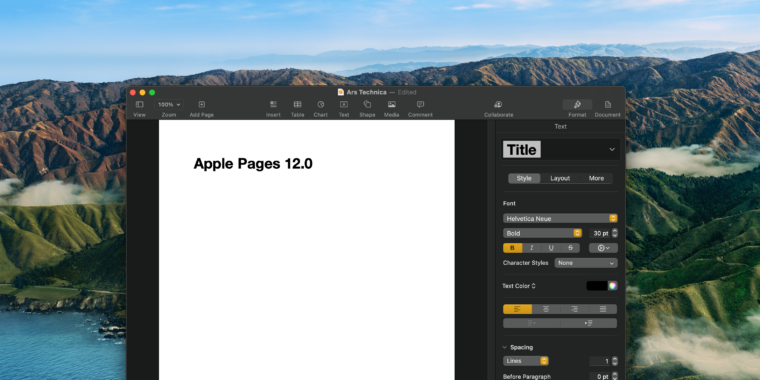The image size is (760, 380).
Task: Switch to the Style tab
Action: (524, 178)
